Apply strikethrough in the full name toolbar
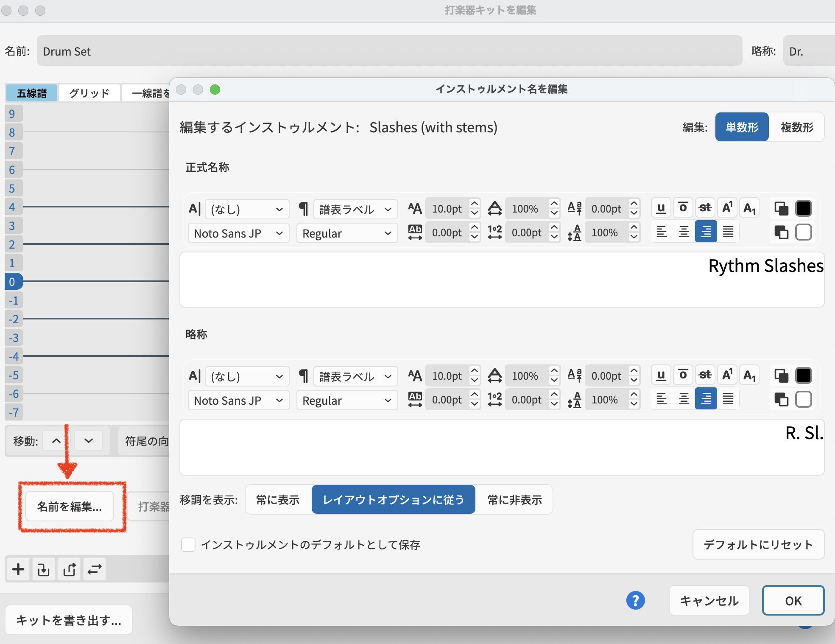This screenshot has height=644, width=835. [x=705, y=208]
